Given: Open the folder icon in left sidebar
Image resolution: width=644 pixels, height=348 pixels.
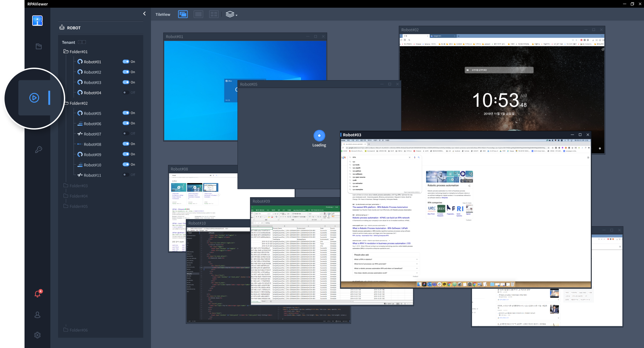Looking at the screenshot, I should click(39, 46).
